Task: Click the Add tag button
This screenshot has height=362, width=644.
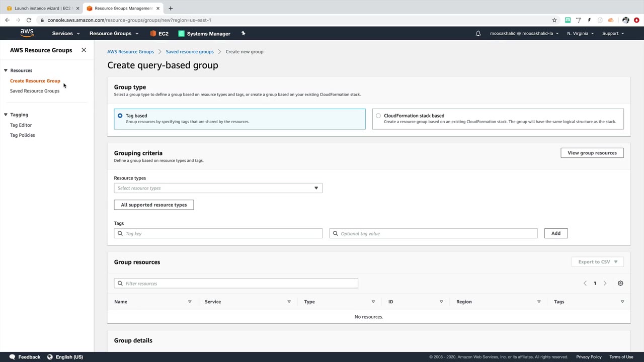Action: (556, 233)
